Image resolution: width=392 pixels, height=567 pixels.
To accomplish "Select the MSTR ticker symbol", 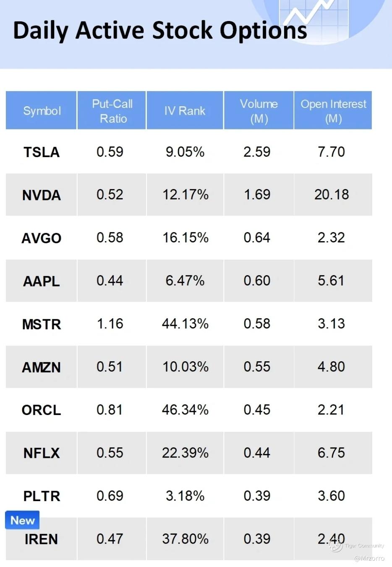I will pyautogui.click(x=42, y=324).
